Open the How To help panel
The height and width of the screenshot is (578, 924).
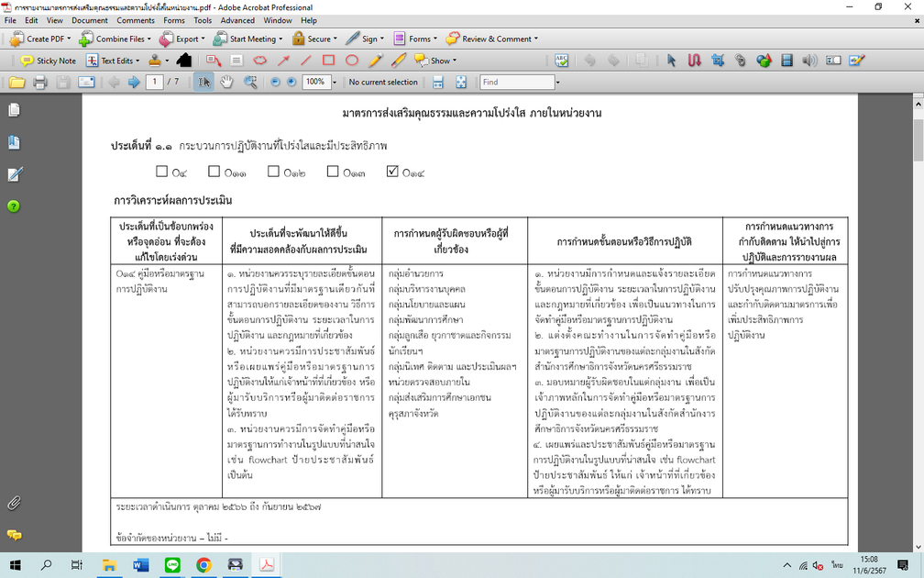pos(14,206)
